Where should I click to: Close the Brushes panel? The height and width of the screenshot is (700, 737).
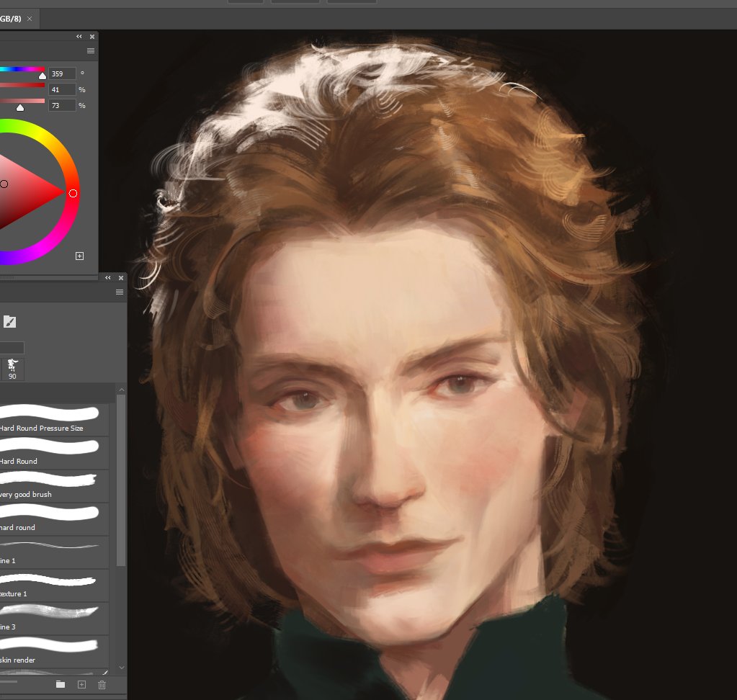(121, 278)
